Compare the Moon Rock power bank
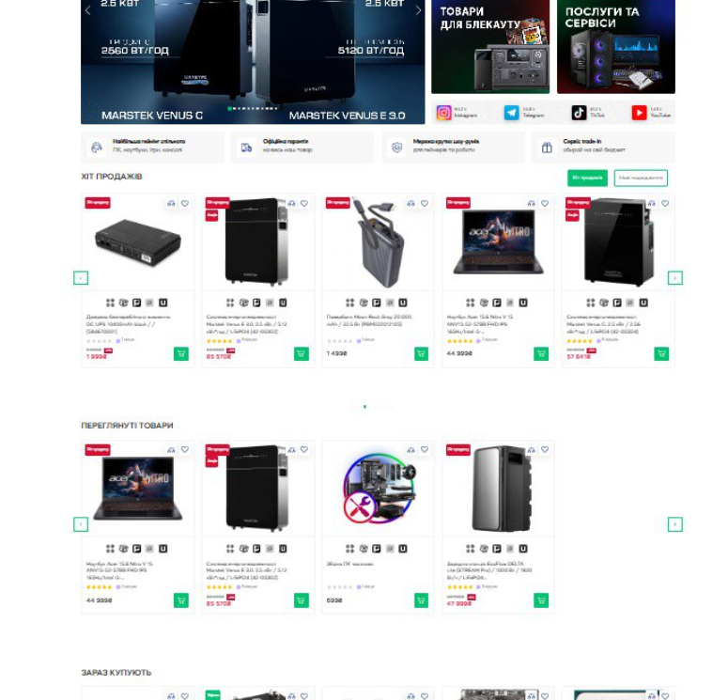Viewport: 728px width, 700px height. tap(410, 204)
